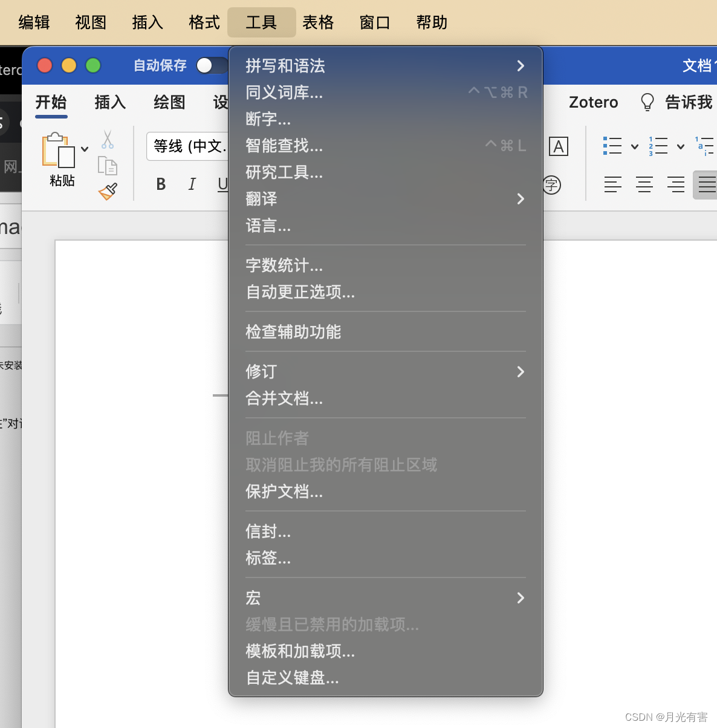Click the Copy documents icon
This screenshot has height=728, width=717.
point(108,166)
